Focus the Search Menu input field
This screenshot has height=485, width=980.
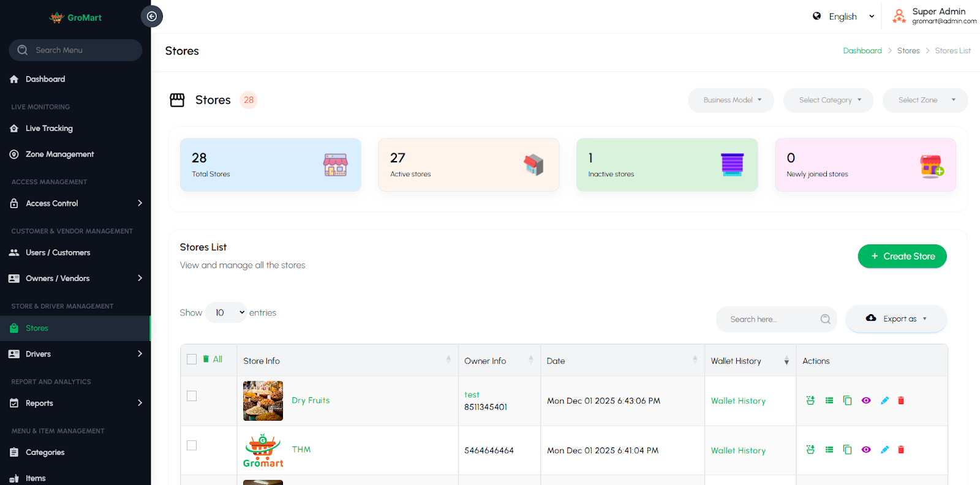pyautogui.click(x=83, y=50)
